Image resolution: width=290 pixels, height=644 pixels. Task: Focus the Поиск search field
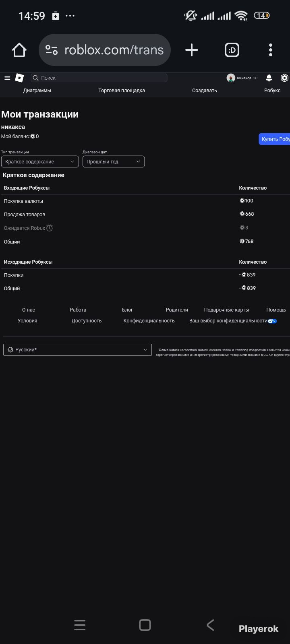[99, 78]
